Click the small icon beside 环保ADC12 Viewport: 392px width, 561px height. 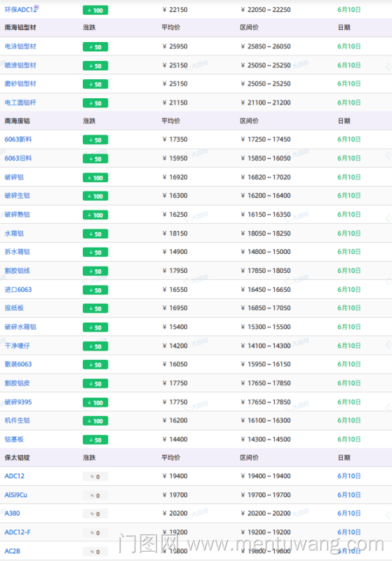36,7
